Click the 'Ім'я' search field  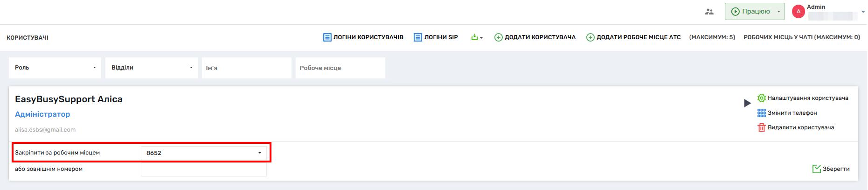(246, 68)
